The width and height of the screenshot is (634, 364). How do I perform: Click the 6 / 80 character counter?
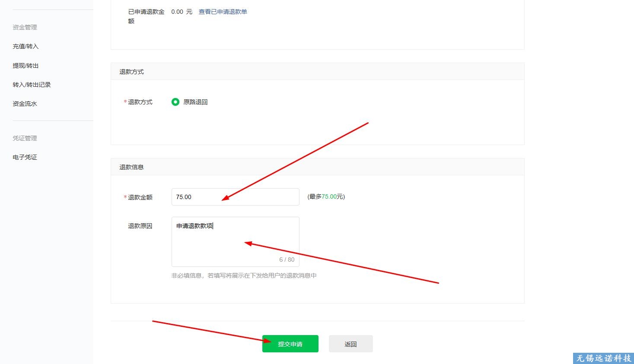click(x=287, y=260)
